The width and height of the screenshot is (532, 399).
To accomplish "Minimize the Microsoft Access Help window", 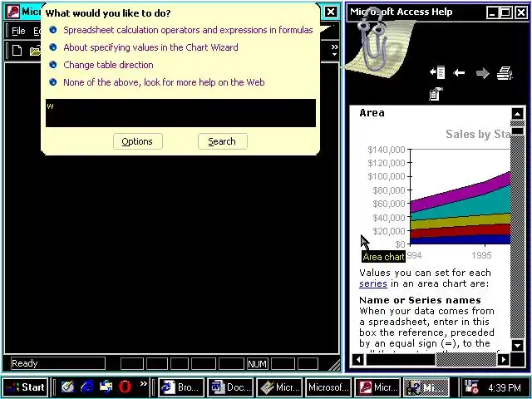I will (x=493, y=13).
